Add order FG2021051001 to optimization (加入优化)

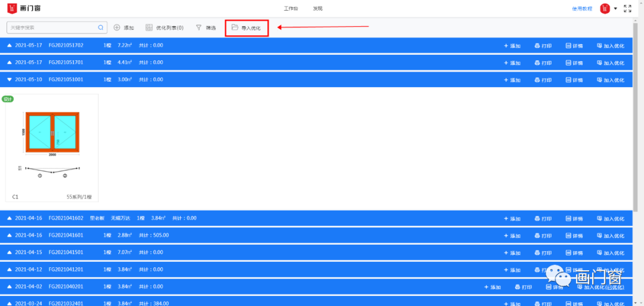(x=609, y=80)
